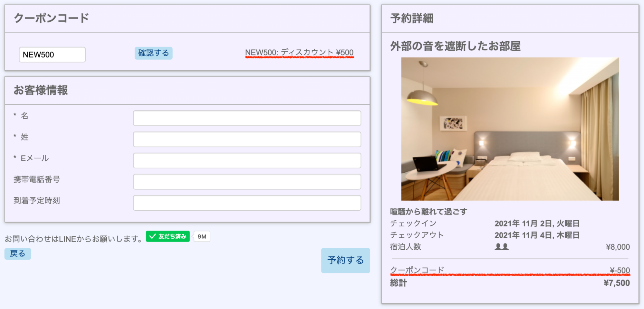Viewport: 644px width, 309px height.
Task: Click the 総計 total ¥7,500 amount
Action: (616, 283)
